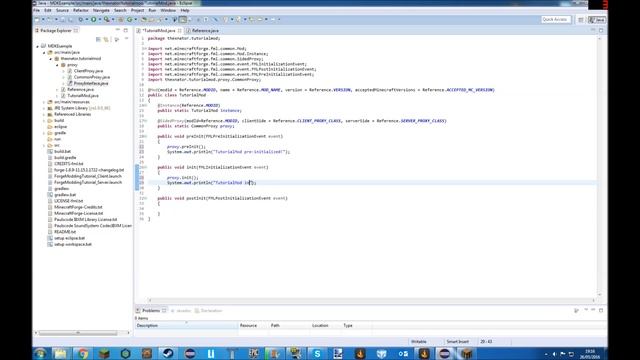This screenshot has height=360, width=640.
Task: Open dropdown next to External Tools icon
Action: [x=113, y=20]
